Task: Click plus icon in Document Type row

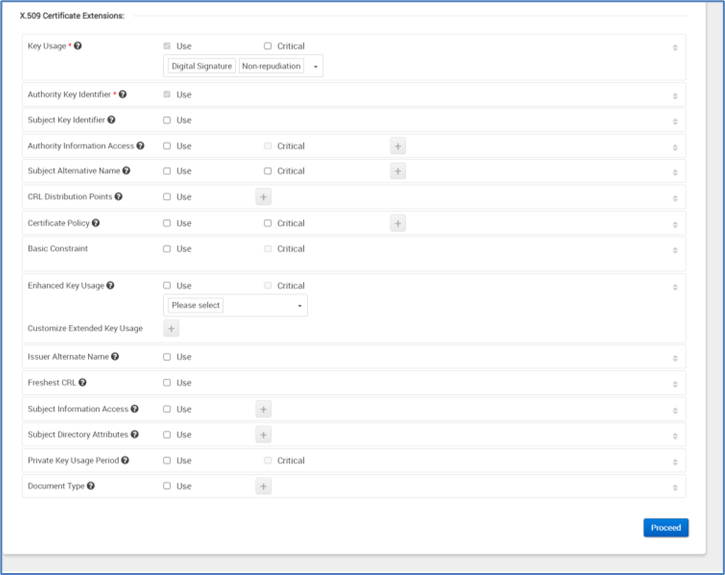Action: 263,486
